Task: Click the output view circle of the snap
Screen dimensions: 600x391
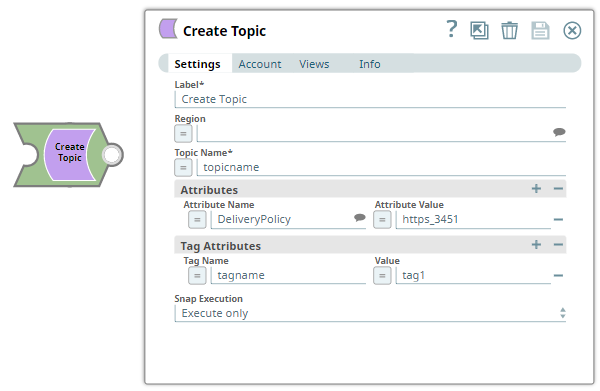Action: point(112,155)
